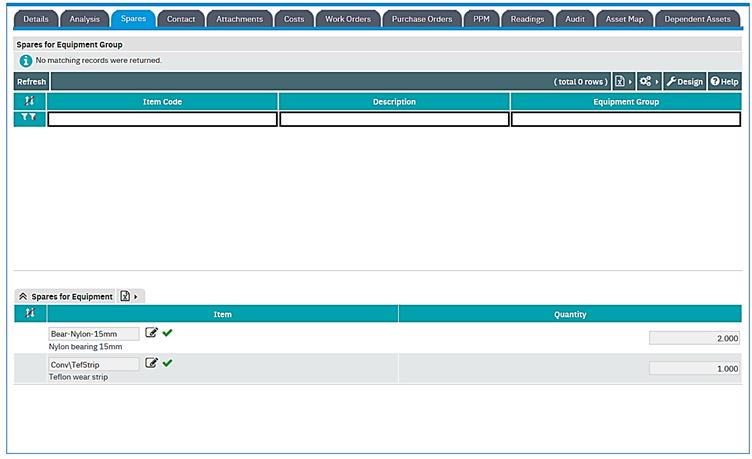The image size is (752, 459).
Task: Open the Asset Map tab
Action: tap(624, 19)
